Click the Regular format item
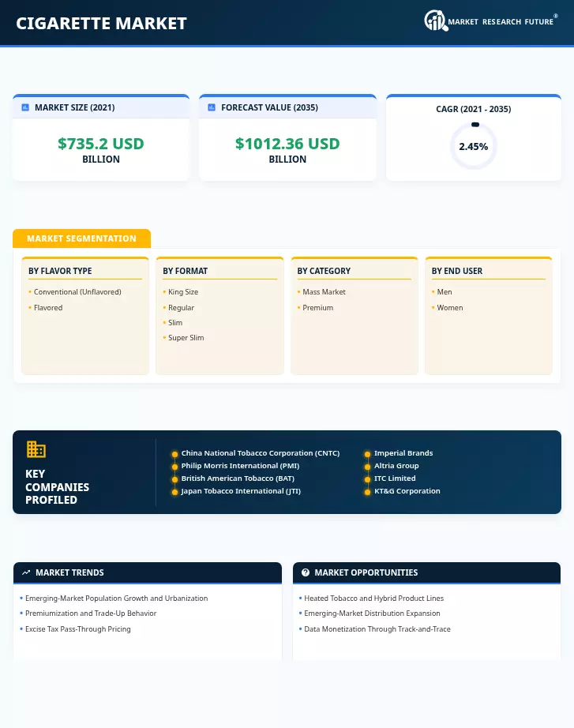This screenshot has height=728, width=574. click(x=181, y=308)
